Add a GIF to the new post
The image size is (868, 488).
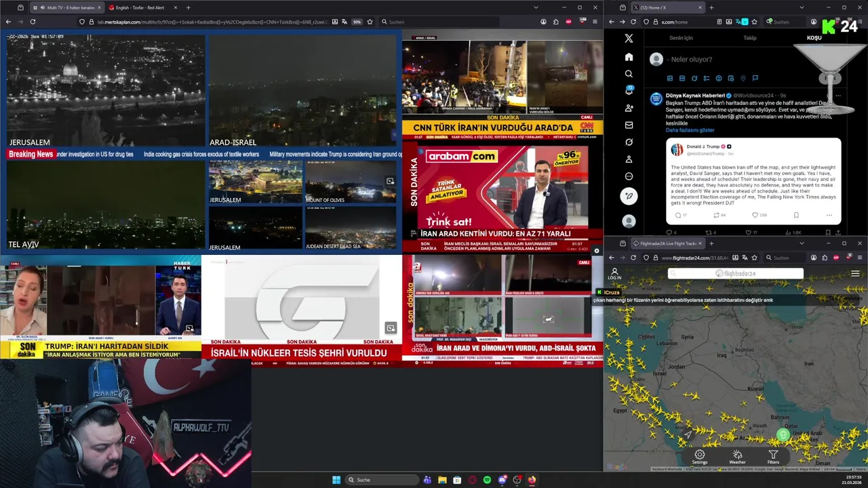point(682,79)
